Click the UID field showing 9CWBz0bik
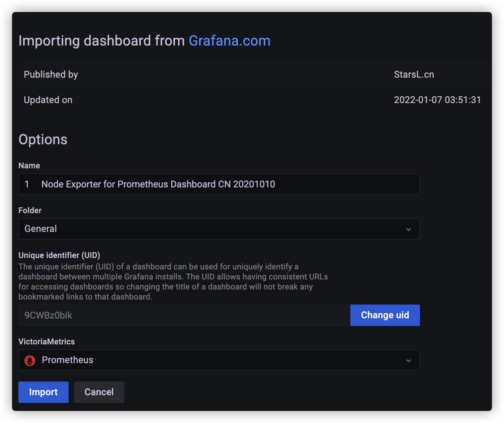 coord(184,315)
